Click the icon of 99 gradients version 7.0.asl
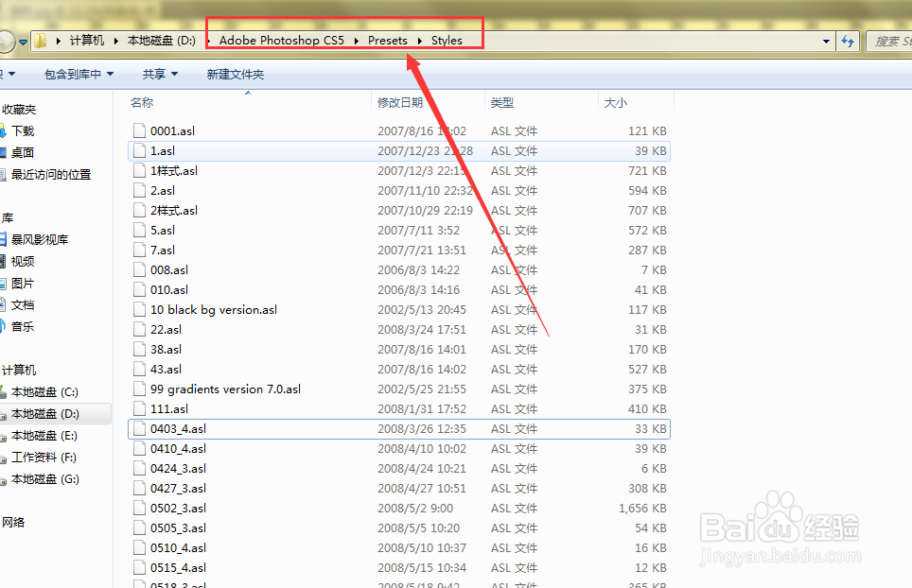 tap(139, 389)
